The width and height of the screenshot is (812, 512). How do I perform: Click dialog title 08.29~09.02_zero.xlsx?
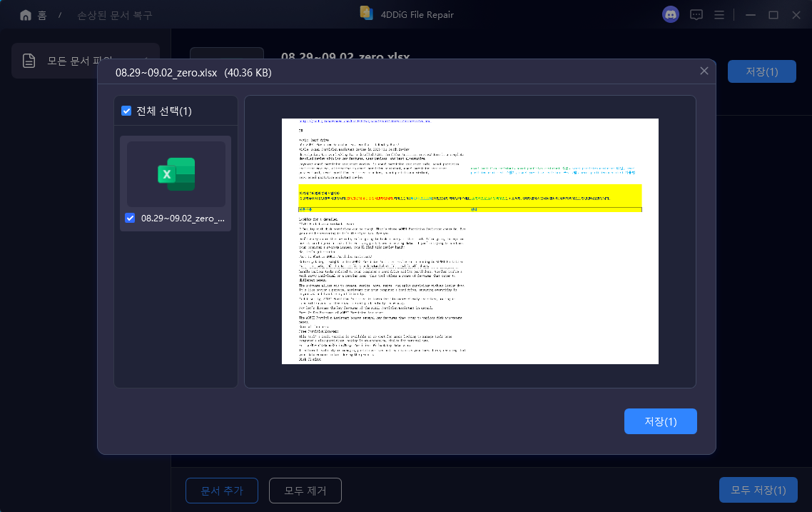point(166,73)
